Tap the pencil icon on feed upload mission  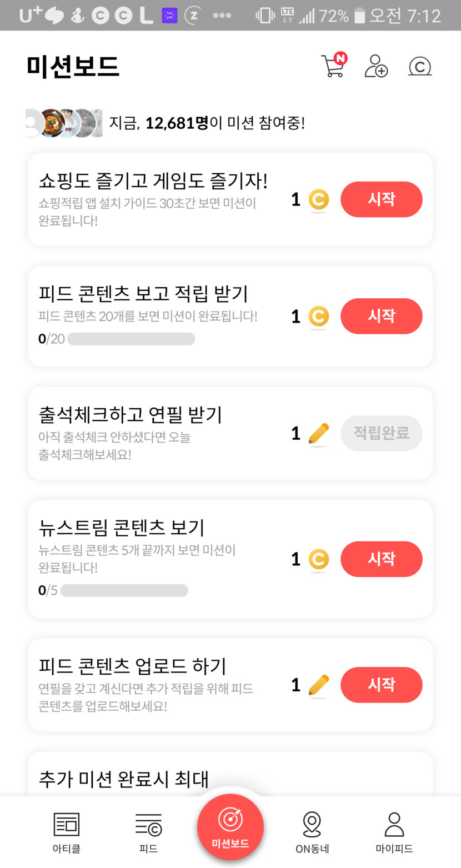[318, 685]
